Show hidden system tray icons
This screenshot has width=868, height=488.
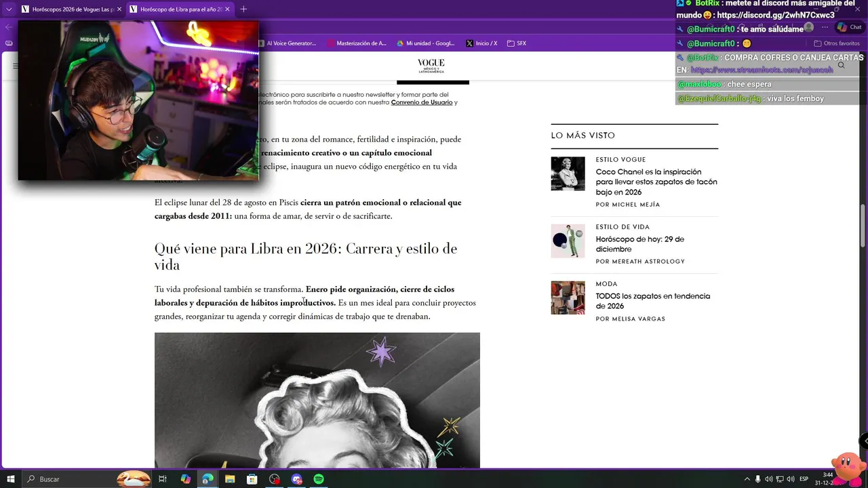[x=747, y=479]
